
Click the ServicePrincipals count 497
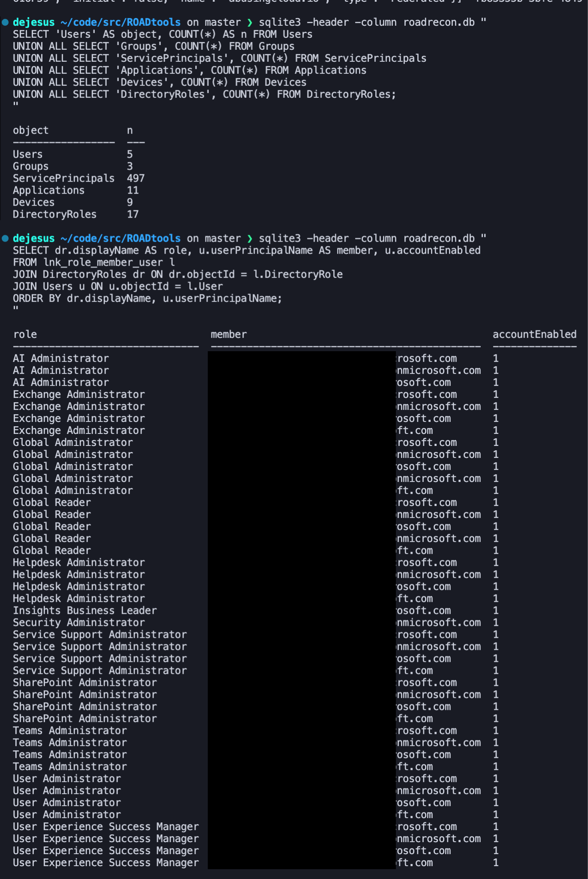(136, 178)
